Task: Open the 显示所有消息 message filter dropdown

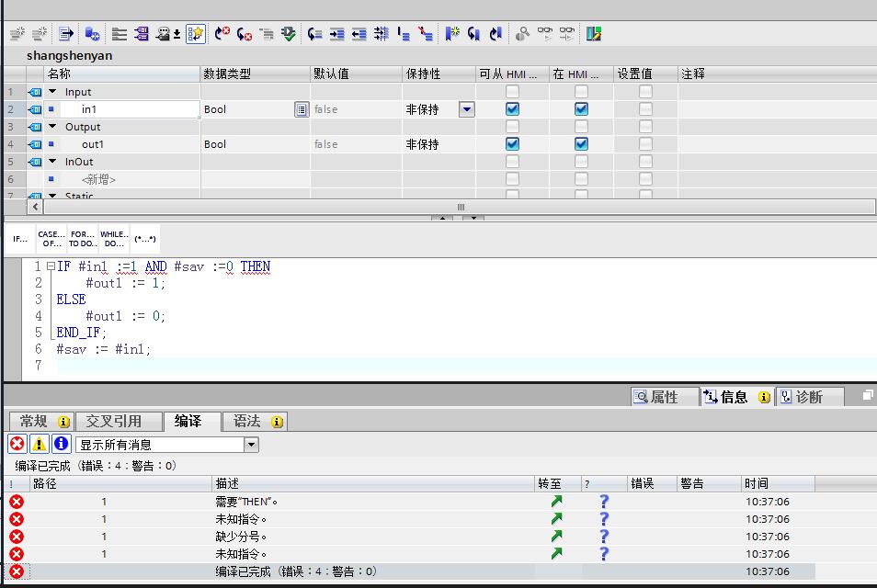Action: point(252,445)
